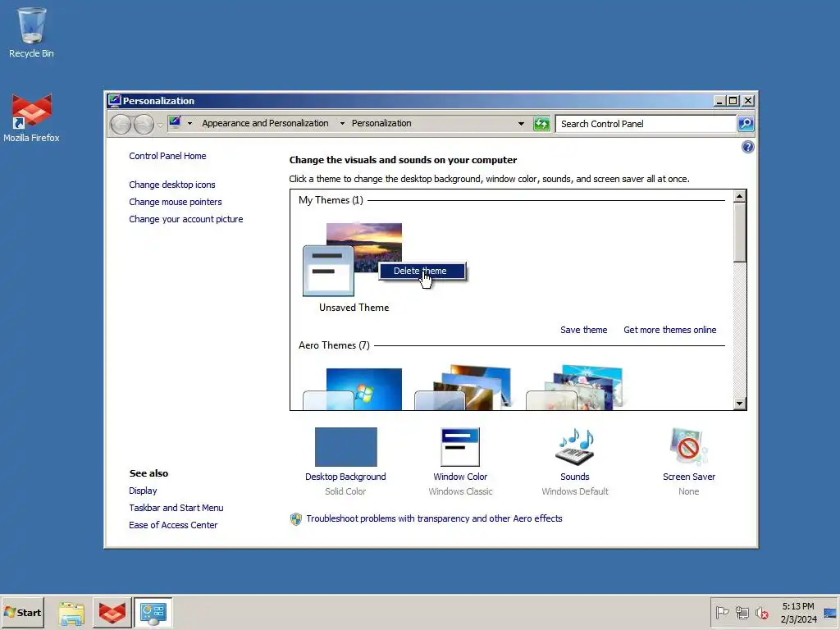Click the Forward navigation arrow
840x630 pixels.
[144, 125]
